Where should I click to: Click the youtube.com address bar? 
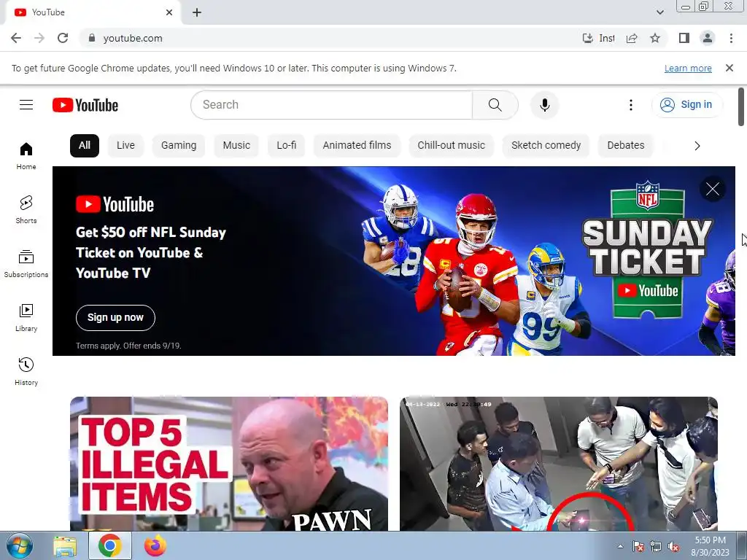pyautogui.click(x=329, y=38)
